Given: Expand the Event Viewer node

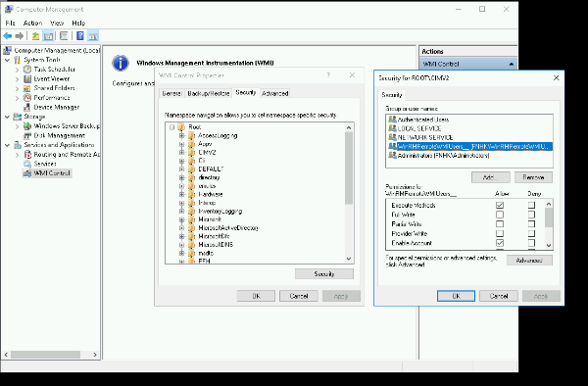Looking at the screenshot, I should (x=17, y=79).
